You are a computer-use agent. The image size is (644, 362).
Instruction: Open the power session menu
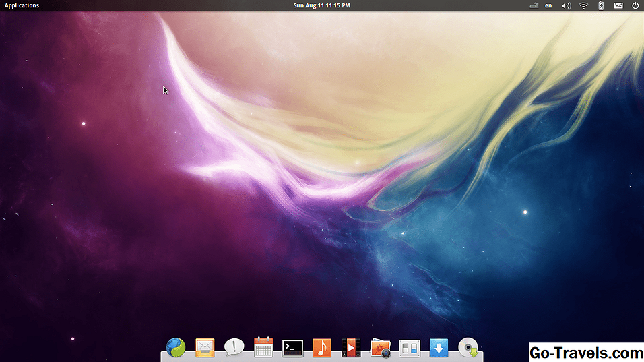click(x=635, y=5)
